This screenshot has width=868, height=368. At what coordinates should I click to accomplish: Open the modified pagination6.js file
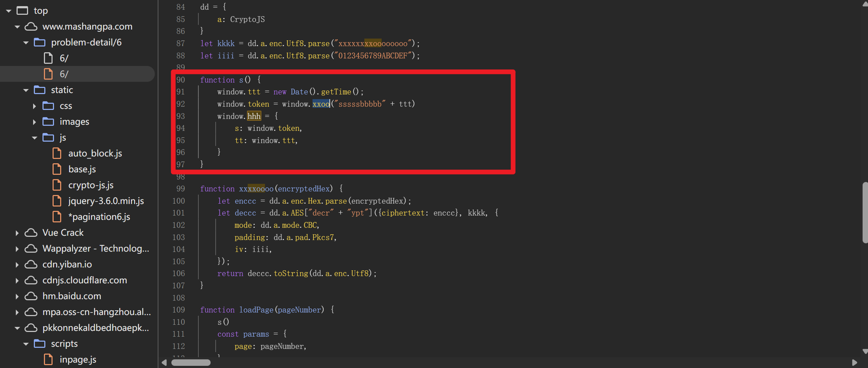coord(99,217)
